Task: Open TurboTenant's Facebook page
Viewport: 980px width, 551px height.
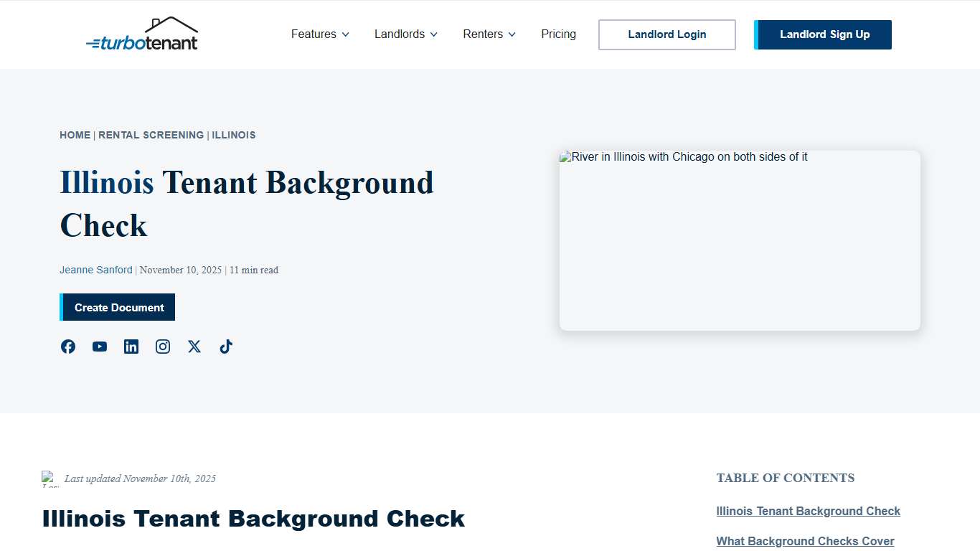Action: coord(68,347)
